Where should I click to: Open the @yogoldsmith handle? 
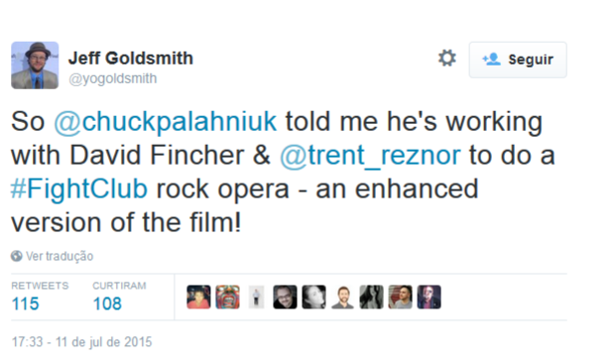(x=113, y=78)
